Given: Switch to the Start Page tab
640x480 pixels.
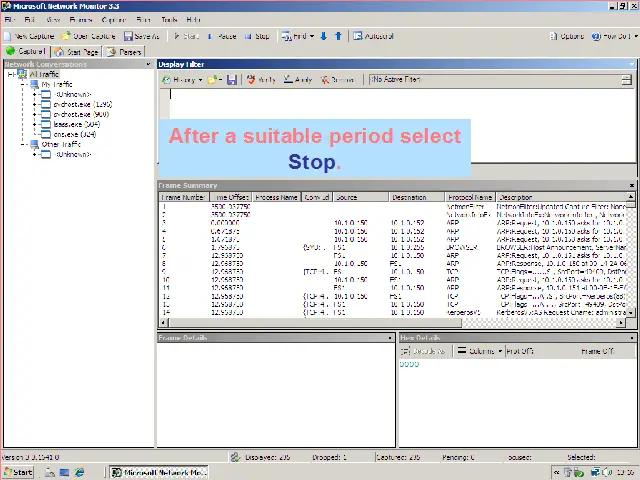Looking at the screenshot, I should click(76, 52).
